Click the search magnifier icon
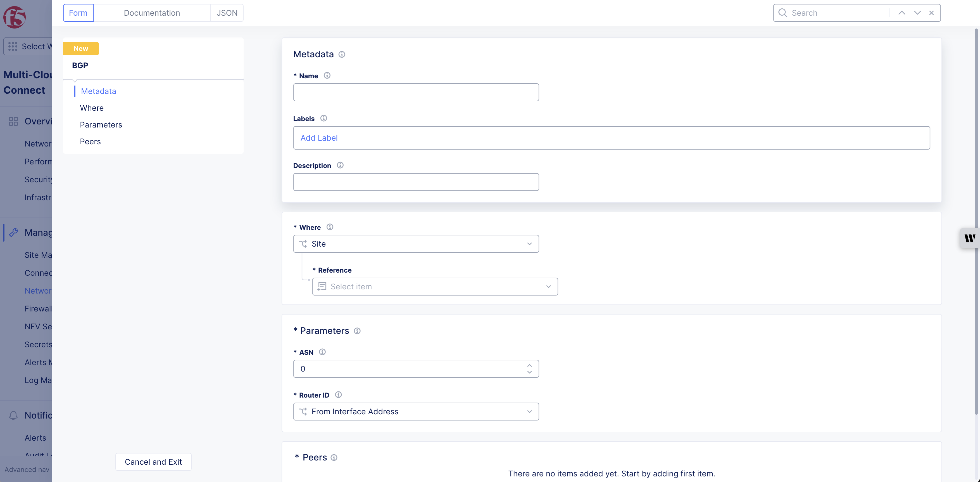The height and width of the screenshot is (482, 980). [782, 13]
